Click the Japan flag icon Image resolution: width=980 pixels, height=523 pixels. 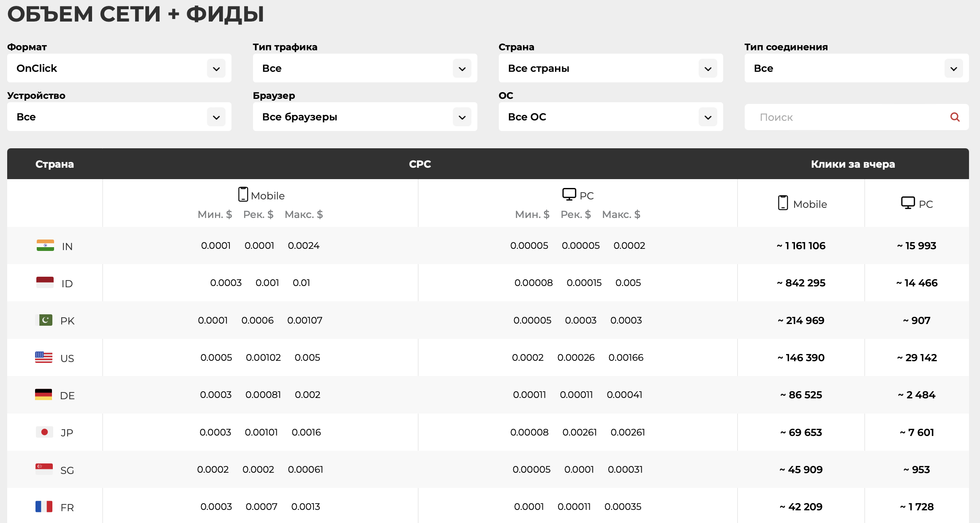pos(44,432)
